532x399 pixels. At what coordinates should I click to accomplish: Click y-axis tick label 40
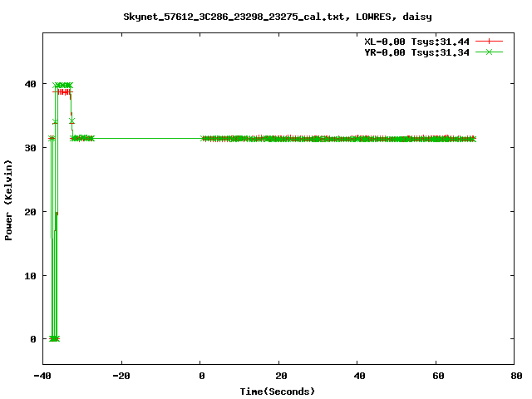(30, 84)
